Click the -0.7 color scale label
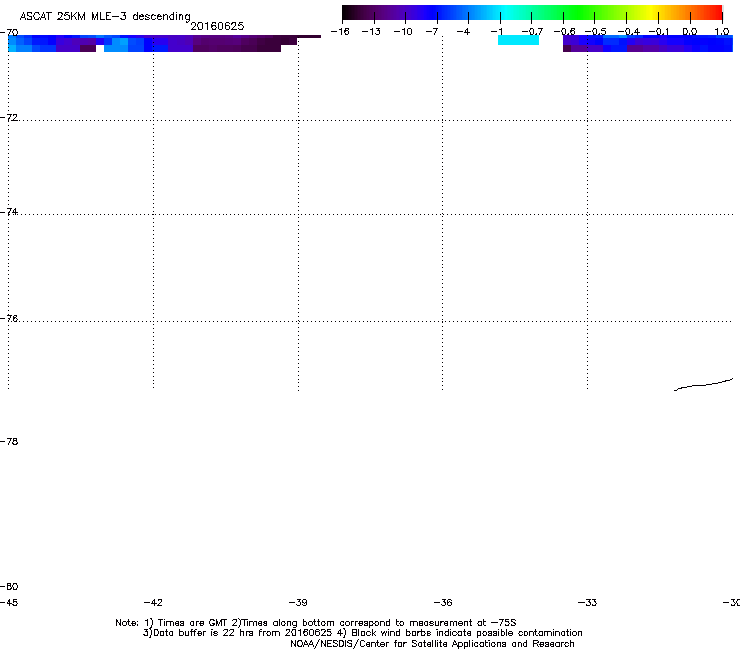740x650 pixels. pyautogui.click(x=532, y=32)
